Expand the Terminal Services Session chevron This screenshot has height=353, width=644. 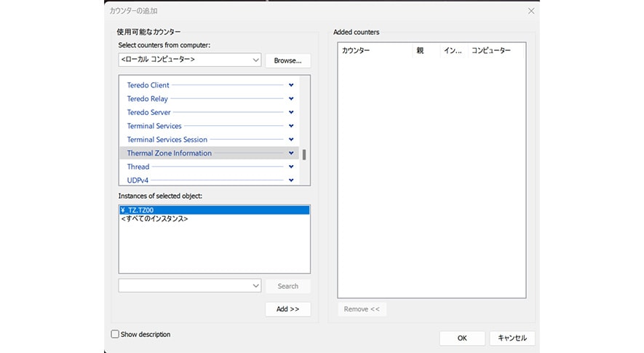click(x=291, y=140)
